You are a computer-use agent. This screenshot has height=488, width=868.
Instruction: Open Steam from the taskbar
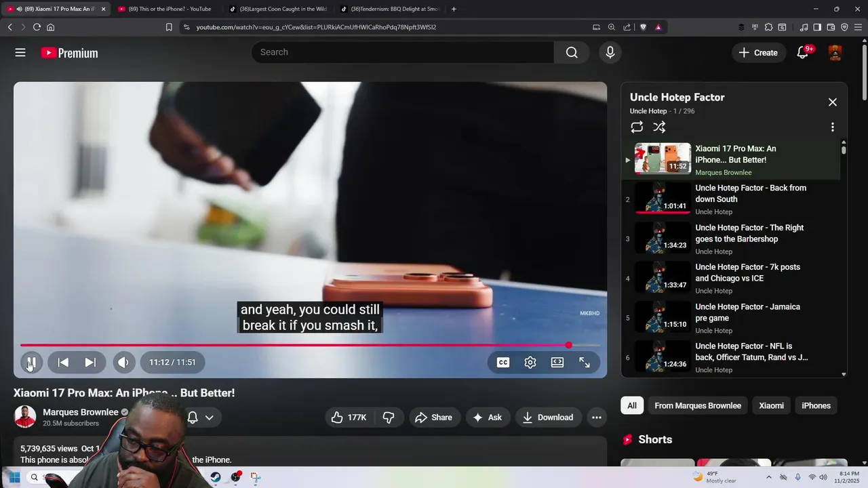click(216, 477)
